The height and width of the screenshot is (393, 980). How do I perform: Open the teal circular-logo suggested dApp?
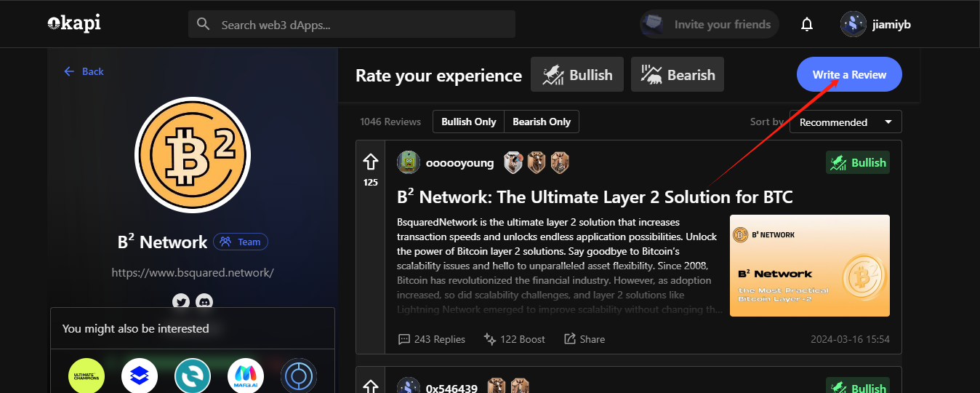(x=193, y=376)
